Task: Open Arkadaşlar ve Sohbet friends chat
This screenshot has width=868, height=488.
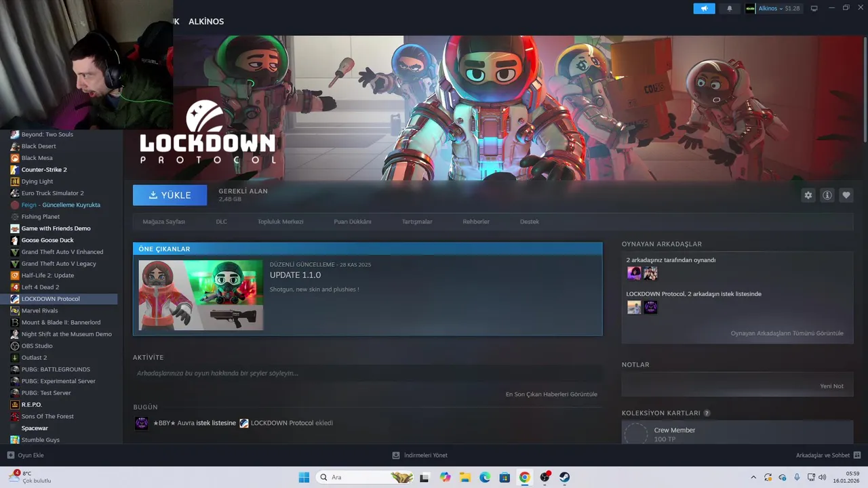Action: click(x=828, y=455)
